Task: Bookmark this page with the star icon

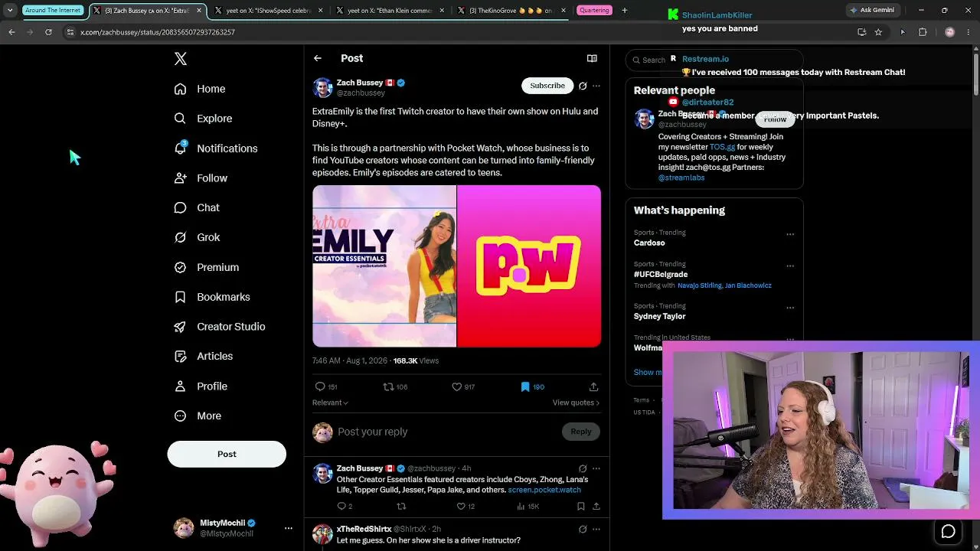Action: (878, 32)
